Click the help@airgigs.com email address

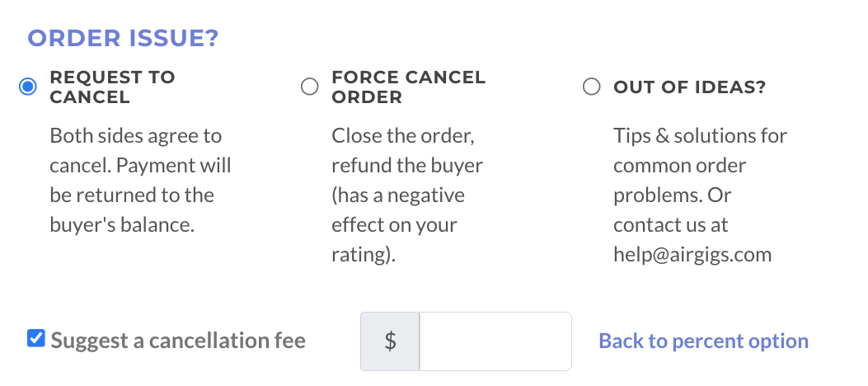pyautogui.click(x=692, y=254)
